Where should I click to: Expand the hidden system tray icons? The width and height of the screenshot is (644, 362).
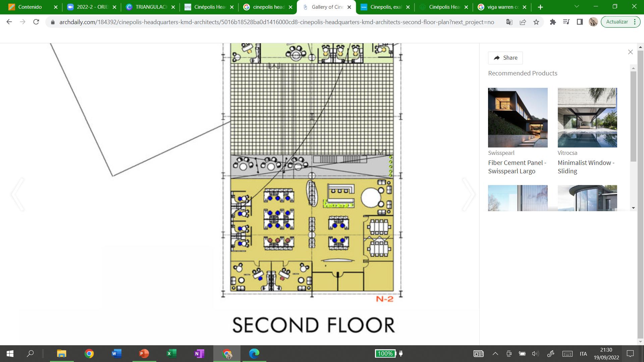click(495, 354)
